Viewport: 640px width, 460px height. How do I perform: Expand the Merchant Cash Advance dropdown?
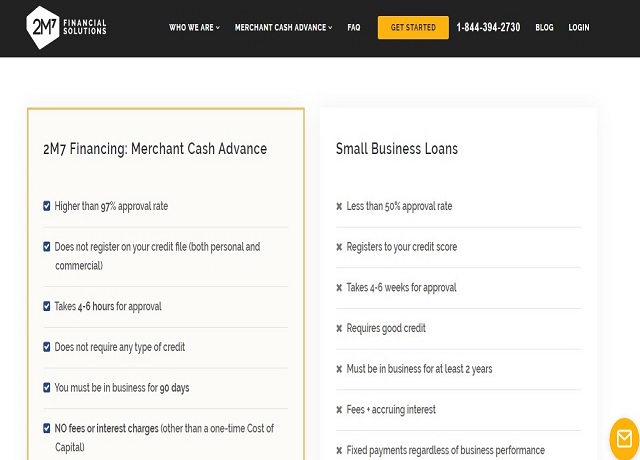(x=283, y=28)
